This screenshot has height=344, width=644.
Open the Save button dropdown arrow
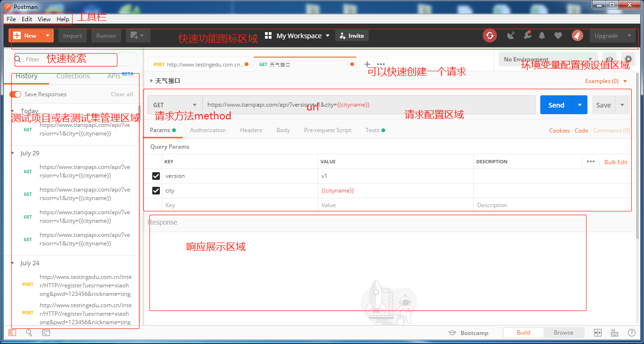[622, 105]
